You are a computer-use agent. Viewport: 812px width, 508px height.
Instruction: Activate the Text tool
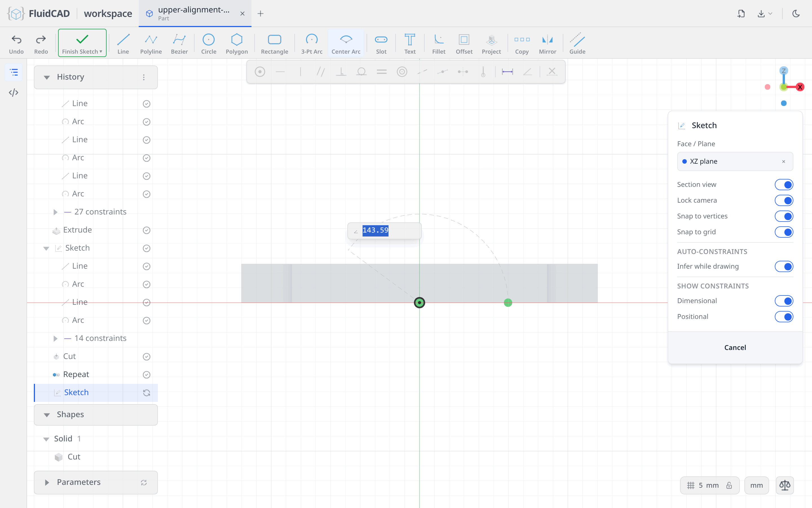410,43
